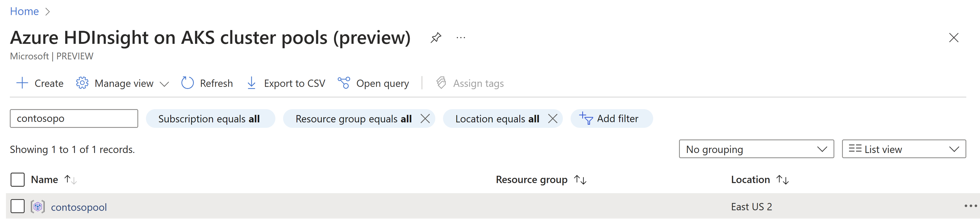Open the contosopool resource link

79,207
